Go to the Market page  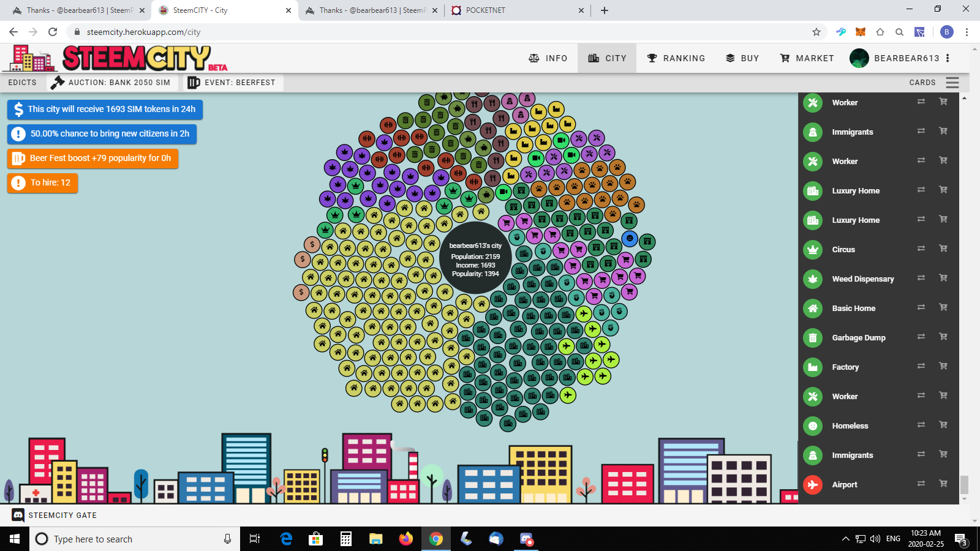pos(807,58)
